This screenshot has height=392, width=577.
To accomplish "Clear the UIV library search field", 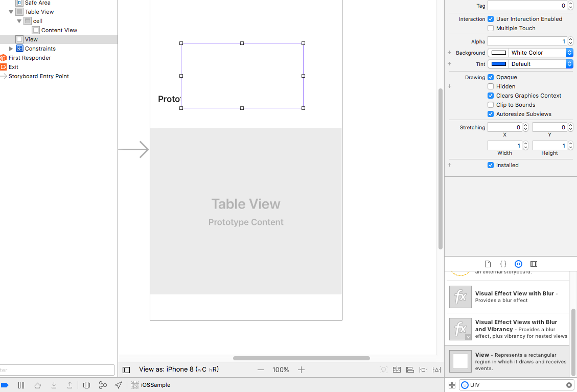I will pos(569,385).
